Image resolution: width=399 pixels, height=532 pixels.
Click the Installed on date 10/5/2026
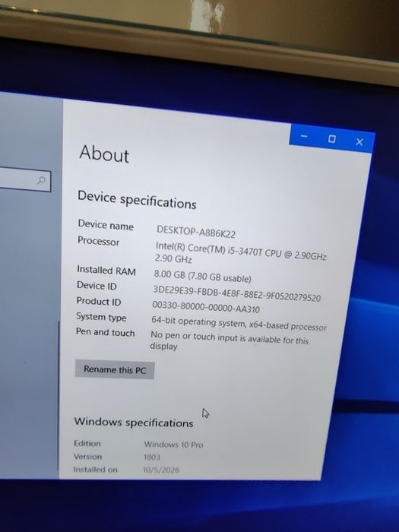coord(161,470)
